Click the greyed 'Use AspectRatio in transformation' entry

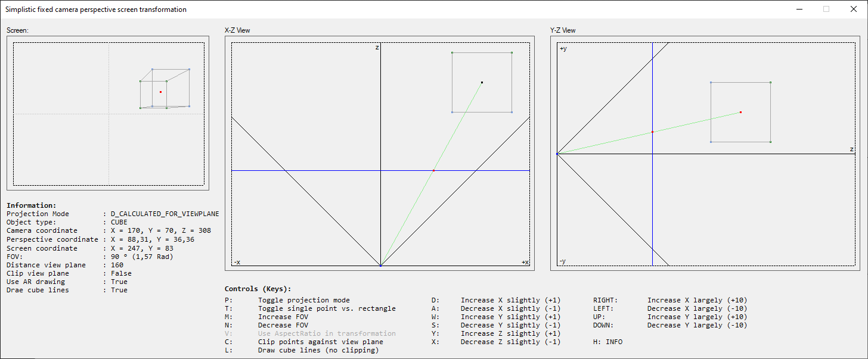(327, 333)
